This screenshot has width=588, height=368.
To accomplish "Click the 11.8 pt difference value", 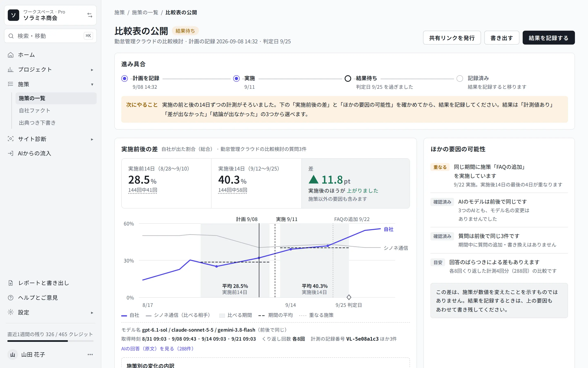I will click(x=336, y=180).
